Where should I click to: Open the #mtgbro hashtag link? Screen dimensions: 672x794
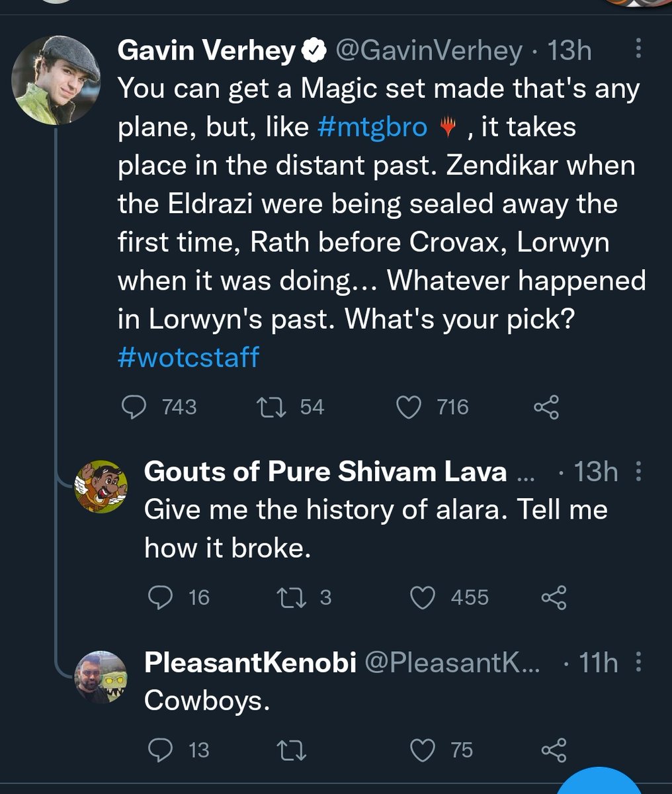click(x=372, y=126)
